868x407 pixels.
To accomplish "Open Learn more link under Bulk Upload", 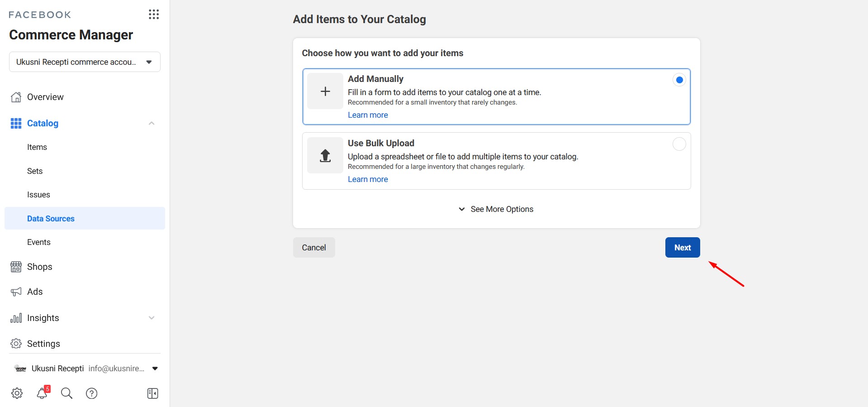I will (368, 179).
